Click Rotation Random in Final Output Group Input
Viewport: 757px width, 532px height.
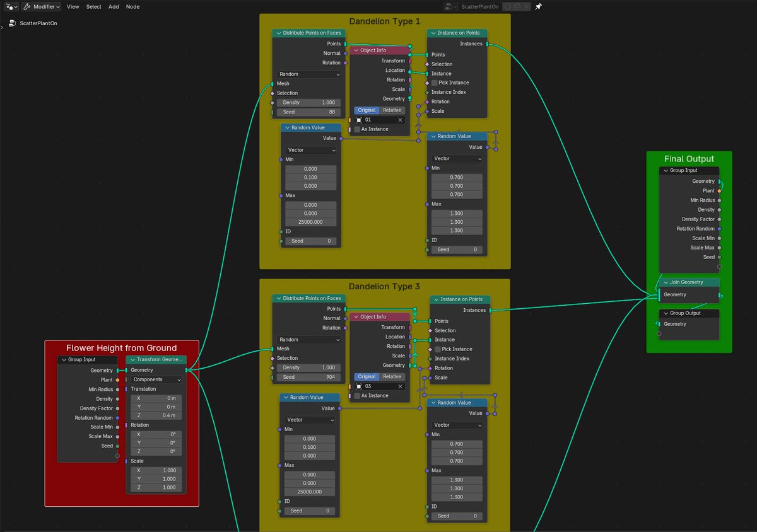coord(695,229)
